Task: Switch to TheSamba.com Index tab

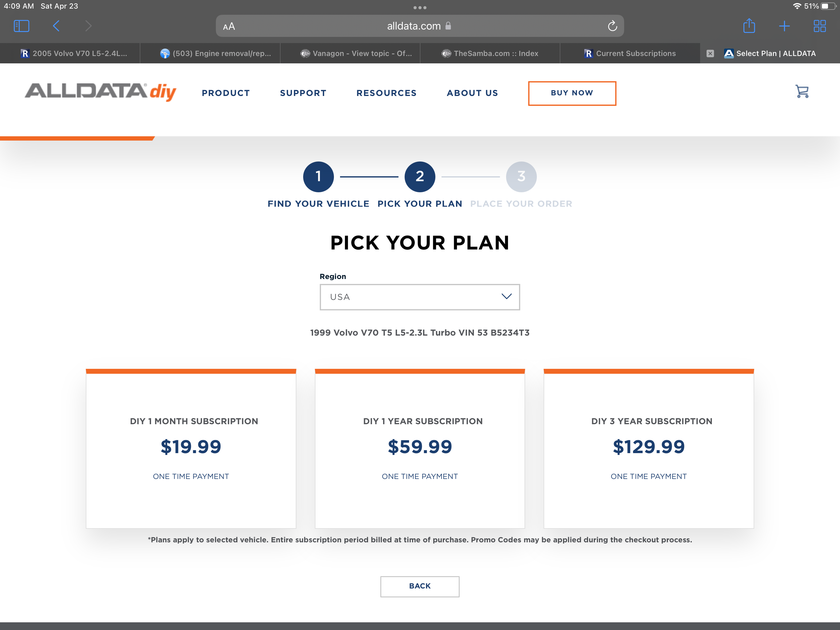Action: (490, 54)
